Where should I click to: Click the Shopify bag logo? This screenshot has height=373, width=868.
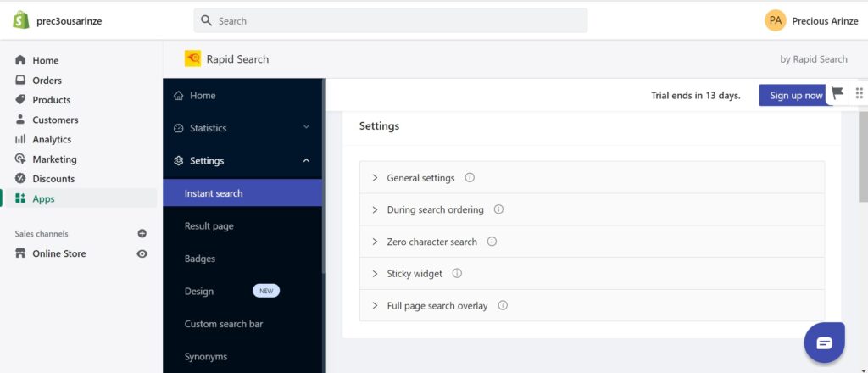(x=21, y=20)
